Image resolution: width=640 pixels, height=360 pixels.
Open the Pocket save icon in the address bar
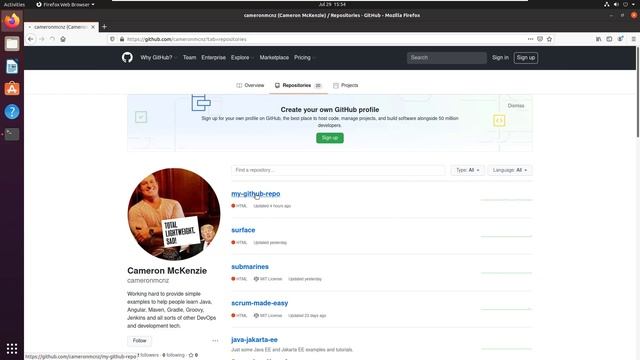click(540, 39)
